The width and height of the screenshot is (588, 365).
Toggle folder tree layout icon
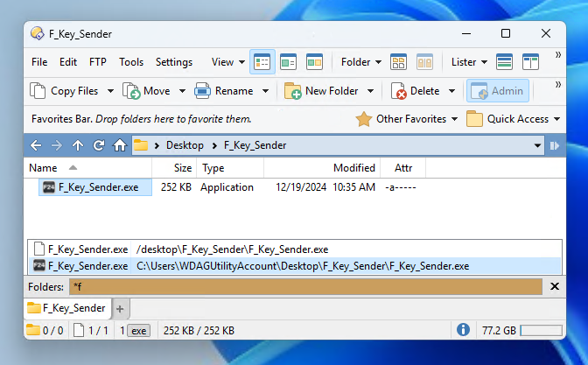pyautogui.click(x=530, y=62)
